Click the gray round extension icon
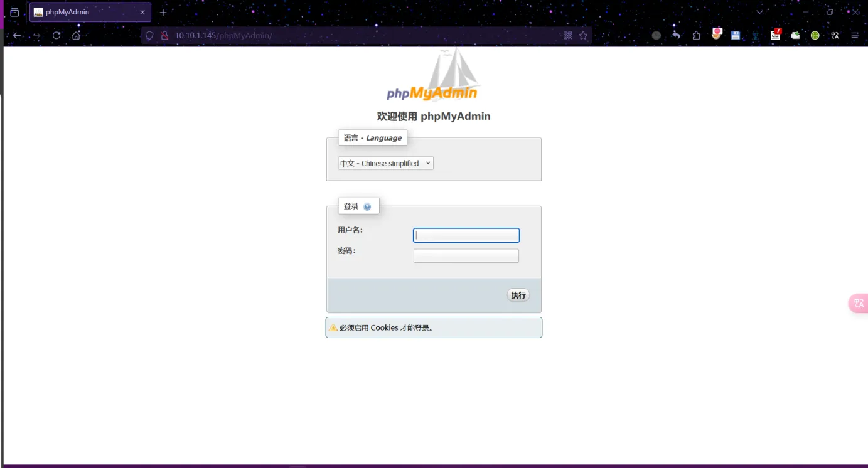 (656, 36)
